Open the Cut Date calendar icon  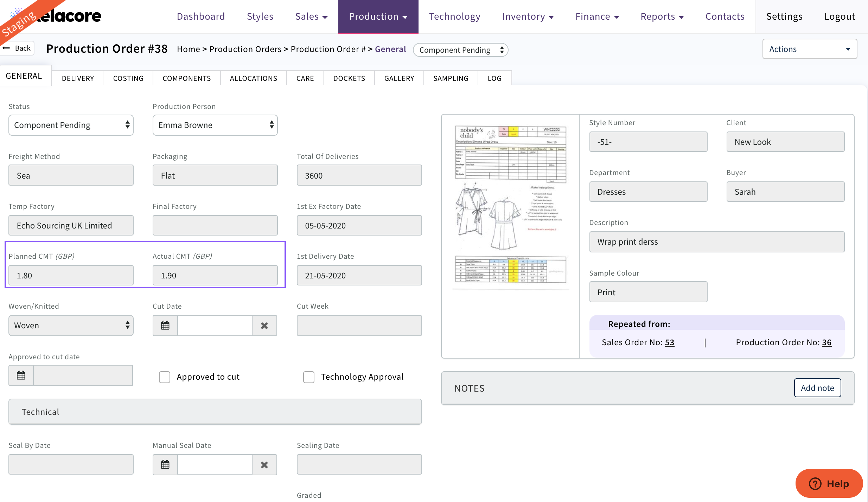(x=165, y=326)
